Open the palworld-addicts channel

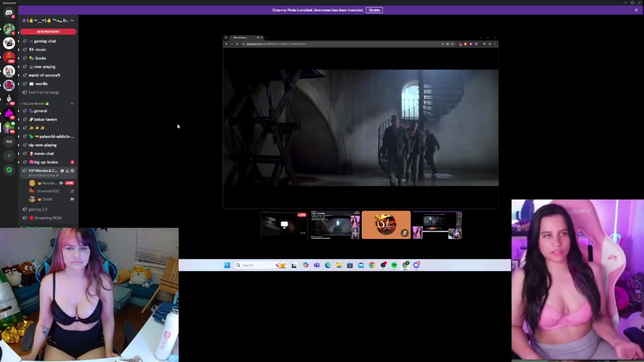48,136
